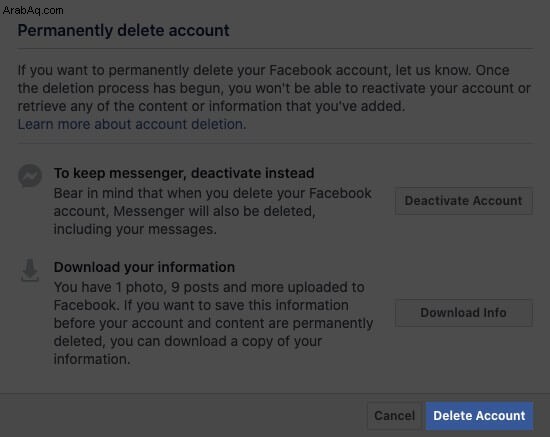
Task: Click the Permanently delete account dialog title
Action: [x=123, y=31]
